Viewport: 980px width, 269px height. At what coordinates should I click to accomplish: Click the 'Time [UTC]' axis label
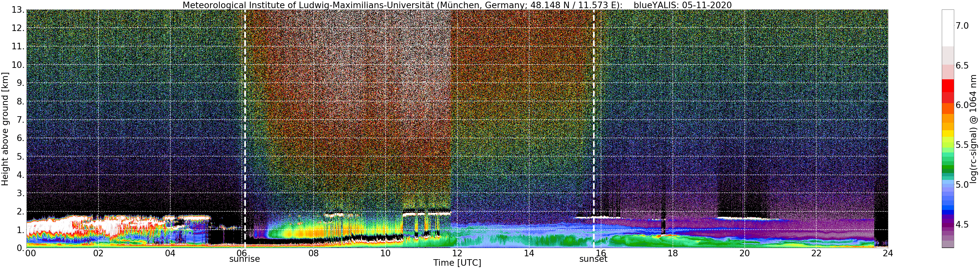[x=457, y=263]
